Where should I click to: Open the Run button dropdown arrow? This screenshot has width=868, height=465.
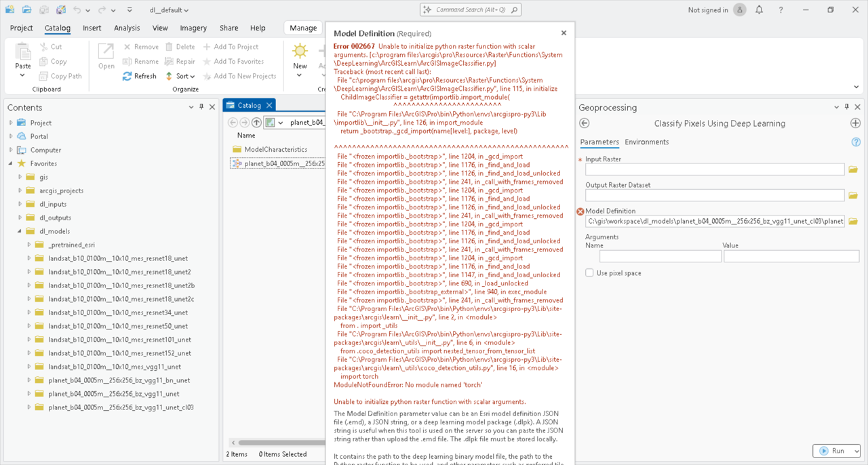(856, 451)
